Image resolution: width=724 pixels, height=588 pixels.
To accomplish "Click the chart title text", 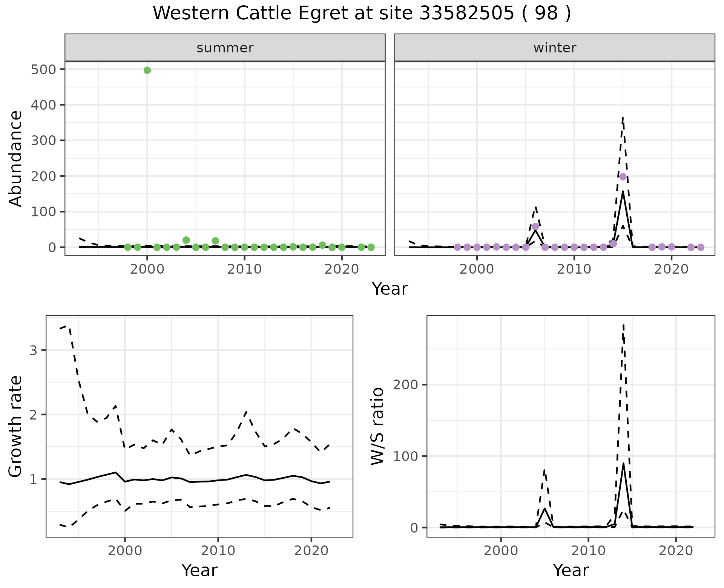I will [x=362, y=14].
